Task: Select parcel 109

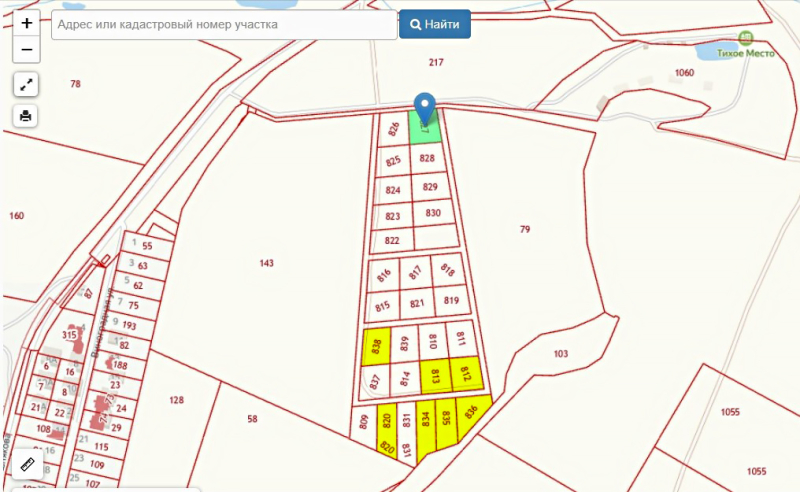Action: coord(97,464)
